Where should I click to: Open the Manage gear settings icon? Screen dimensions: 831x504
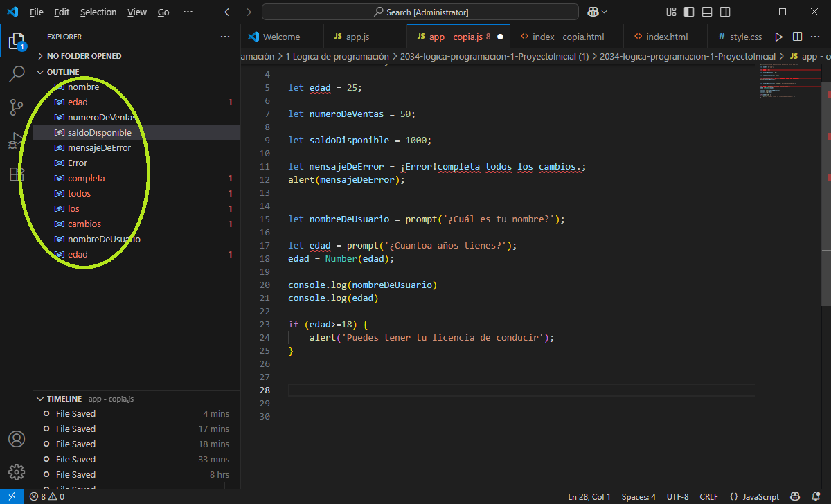(17, 473)
